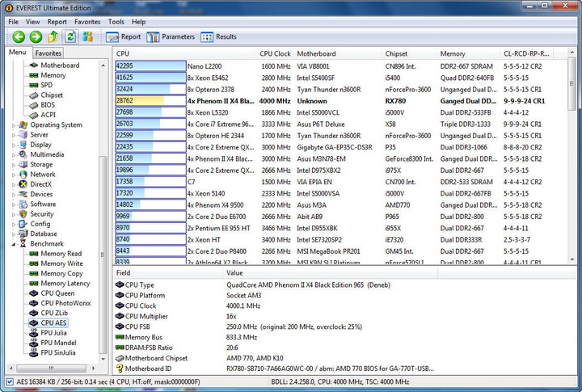
Task: Sort by Chipset column header
Action: [409, 54]
